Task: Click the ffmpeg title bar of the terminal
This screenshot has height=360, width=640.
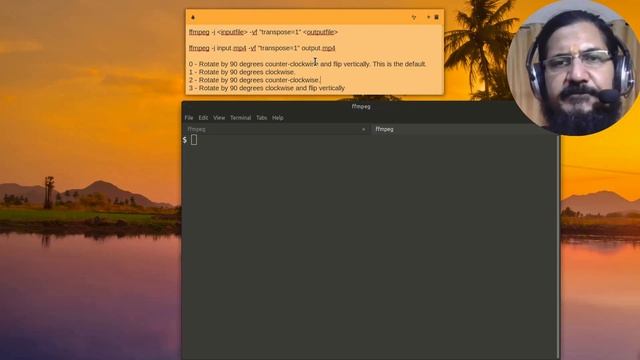Action: click(x=361, y=107)
